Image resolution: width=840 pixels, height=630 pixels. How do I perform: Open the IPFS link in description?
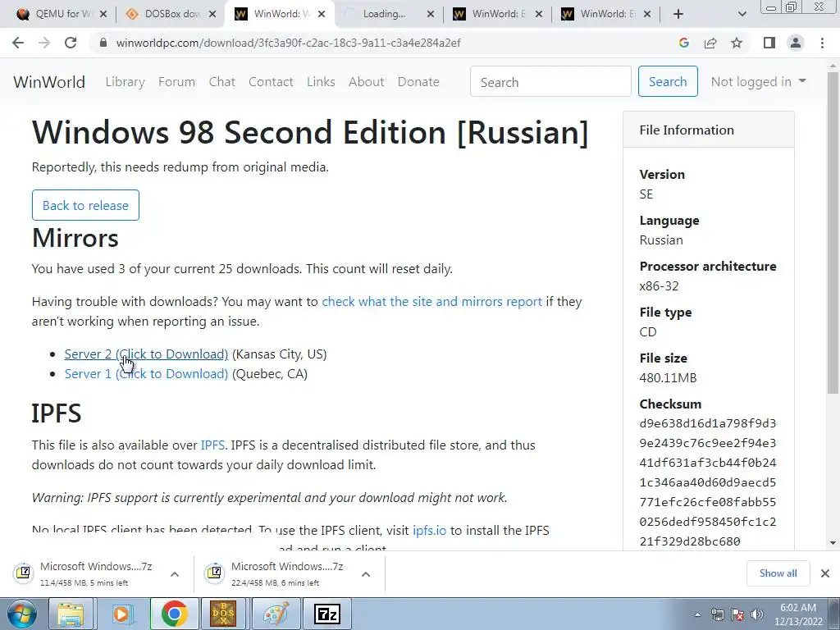[x=212, y=445]
